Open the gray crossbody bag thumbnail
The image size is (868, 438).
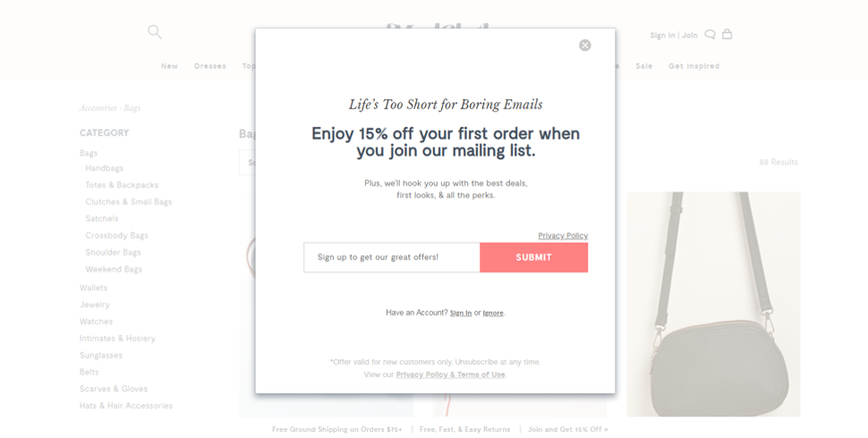[x=713, y=304]
